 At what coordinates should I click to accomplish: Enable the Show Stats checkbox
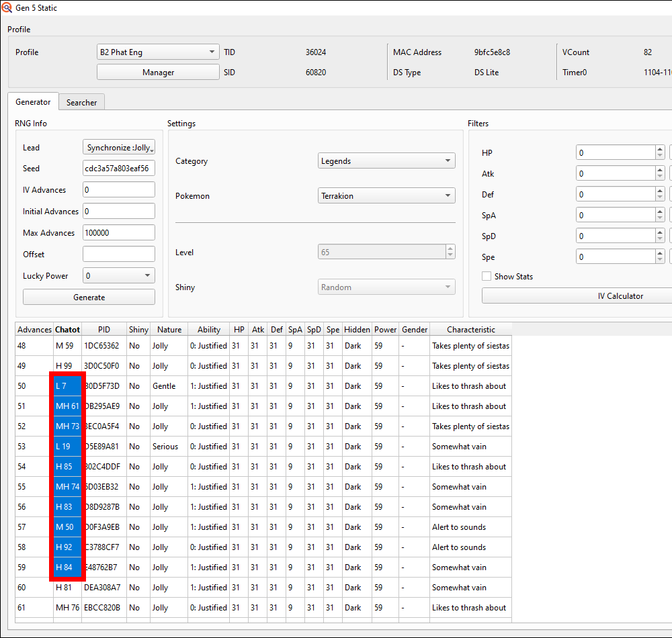(x=487, y=277)
